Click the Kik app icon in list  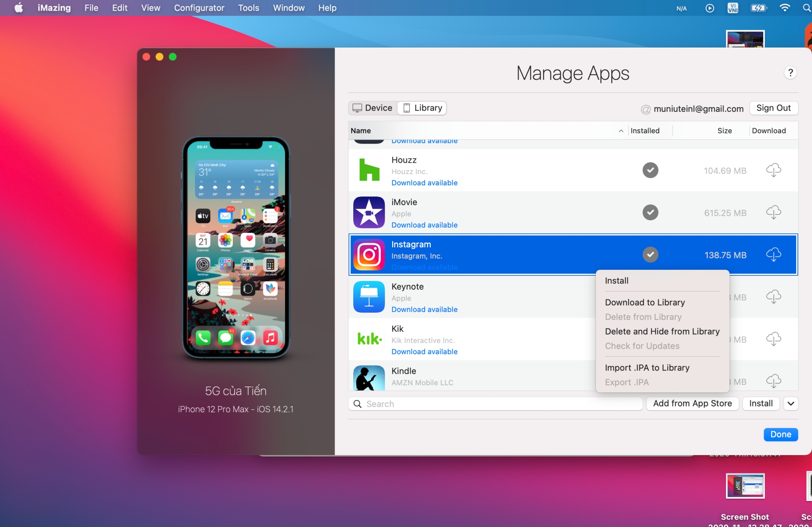point(367,339)
